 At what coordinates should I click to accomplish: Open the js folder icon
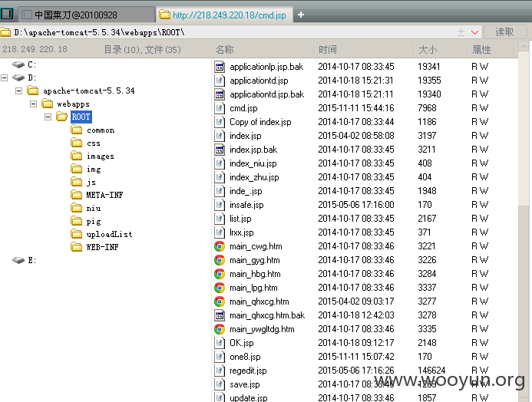(x=76, y=182)
